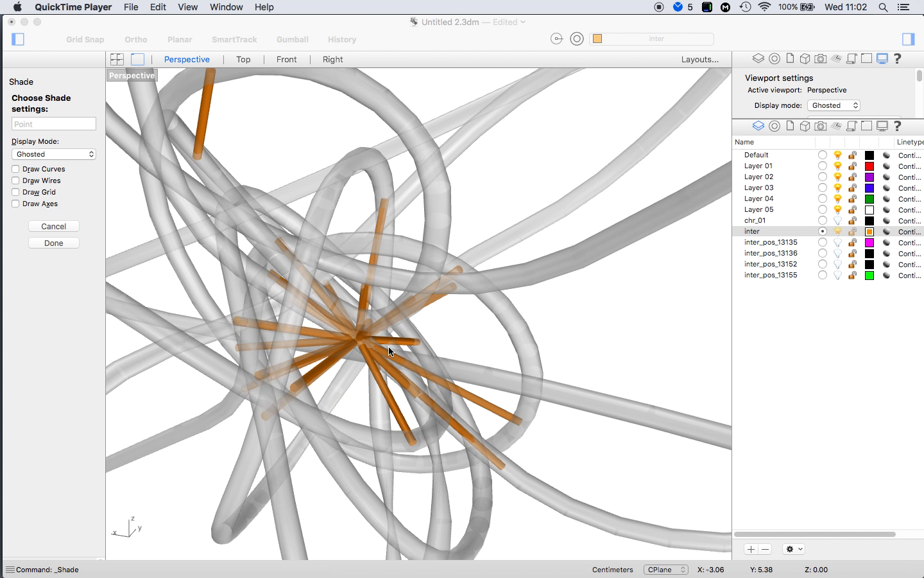Click the material sphere icon for Layer 04
Image resolution: width=924 pixels, height=578 pixels.
click(x=886, y=198)
